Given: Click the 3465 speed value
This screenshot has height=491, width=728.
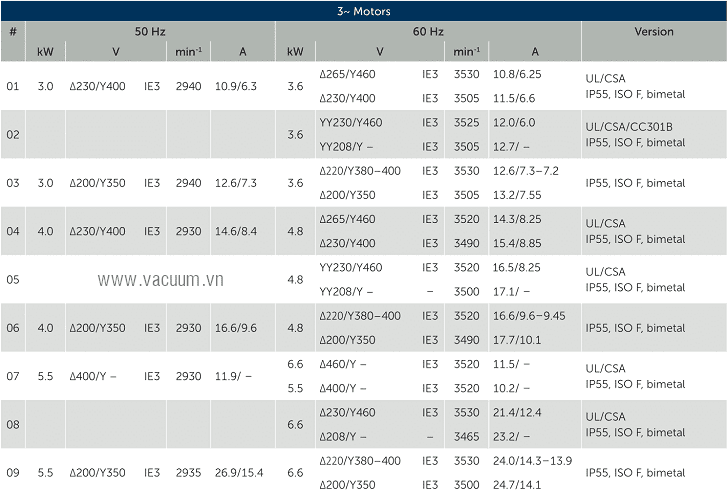Looking at the screenshot, I should click(466, 437).
